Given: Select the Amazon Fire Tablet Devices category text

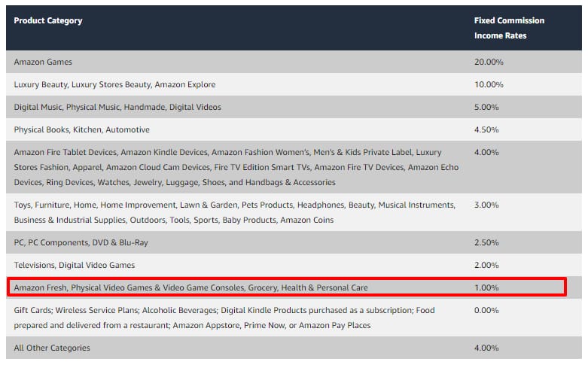Looking at the screenshot, I should (236, 167).
